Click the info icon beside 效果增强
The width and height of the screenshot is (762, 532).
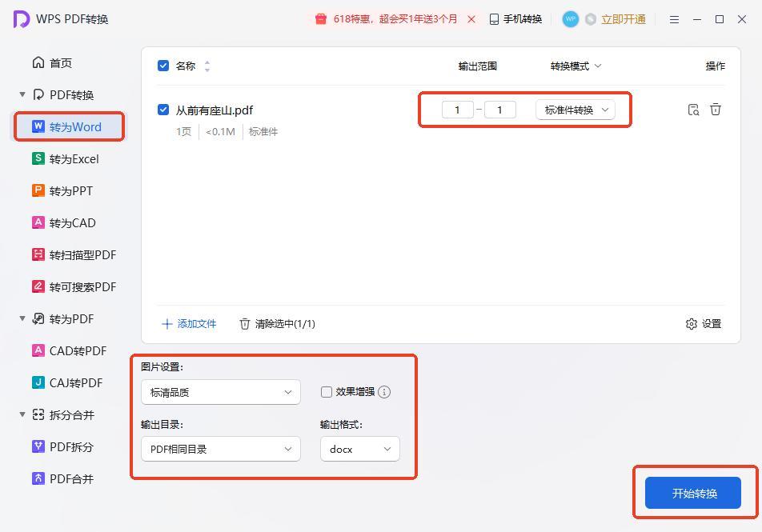tap(384, 392)
